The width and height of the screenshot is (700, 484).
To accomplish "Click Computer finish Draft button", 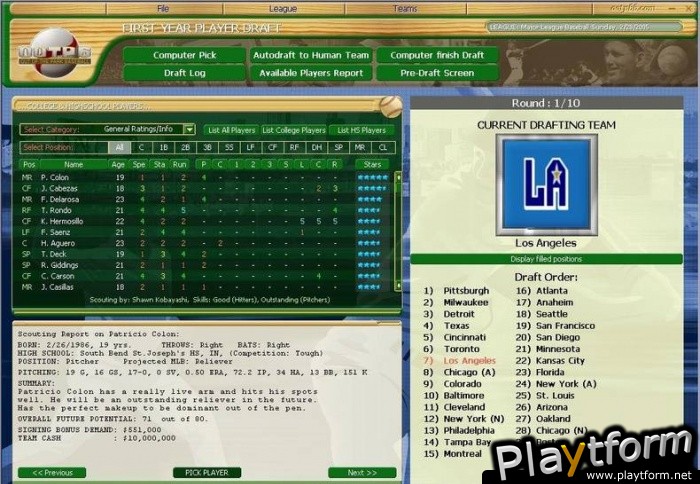I will click(437, 55).
